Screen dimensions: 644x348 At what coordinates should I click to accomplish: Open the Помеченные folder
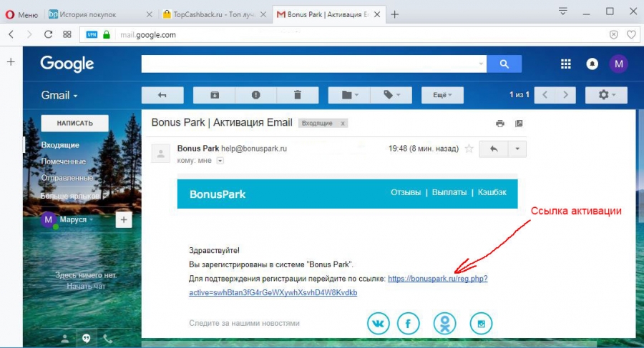[63, 161]
